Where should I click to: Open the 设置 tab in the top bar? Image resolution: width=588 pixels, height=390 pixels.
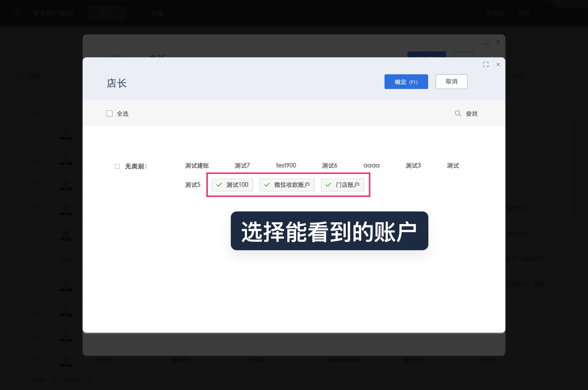(158, 13)
